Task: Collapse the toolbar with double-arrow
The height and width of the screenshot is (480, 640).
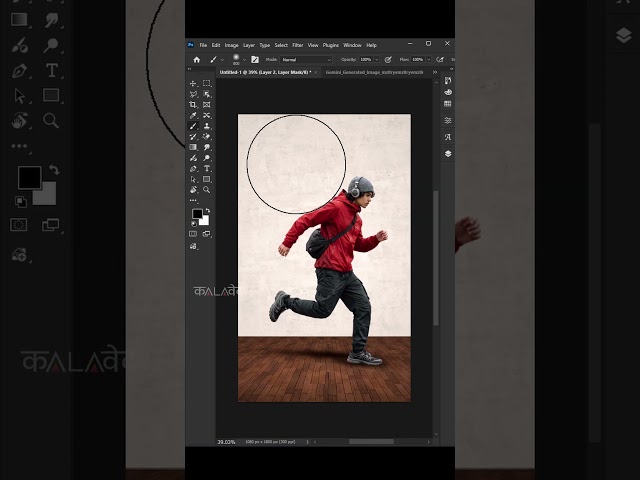Action: click(189, 69)
